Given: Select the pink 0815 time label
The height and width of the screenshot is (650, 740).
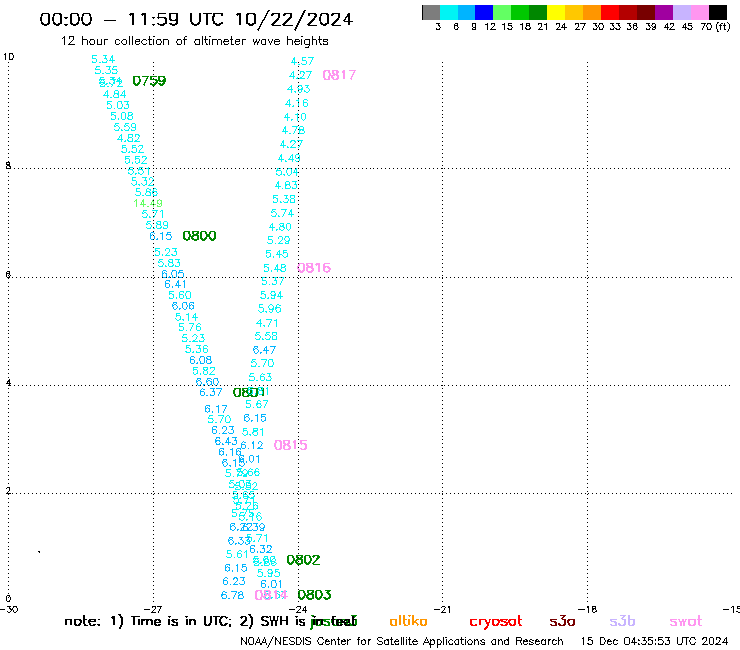Looking at the screenshot, I should pyautogui.click(x=290, y=445).
